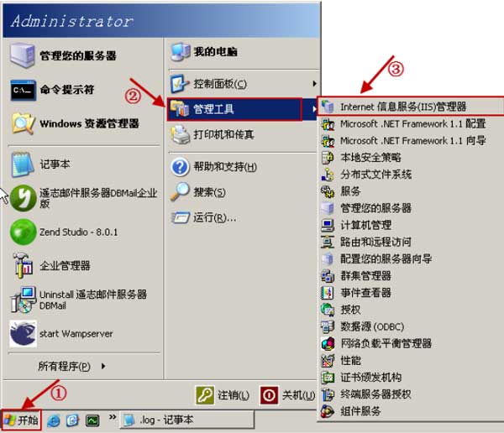The width and height of the screenshot is (504, 433).
Task: Open 事件查看器 event viewer icon
Action: 328,293
